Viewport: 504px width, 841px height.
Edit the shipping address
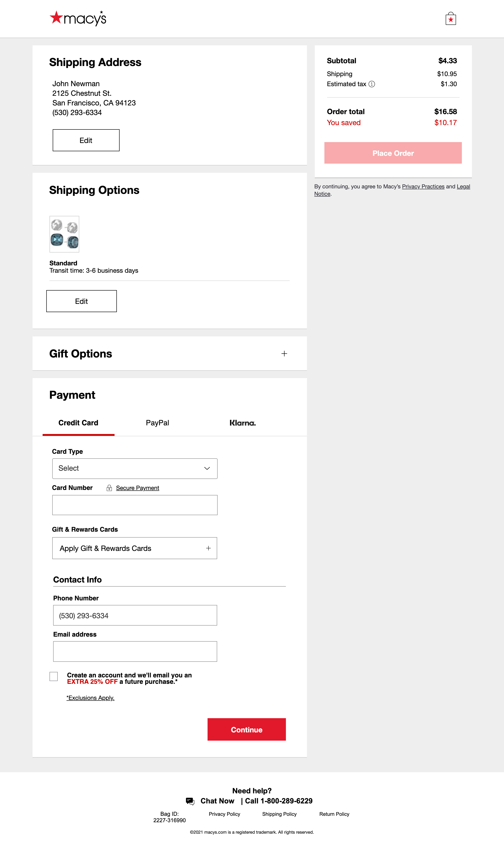click(86, 140)
